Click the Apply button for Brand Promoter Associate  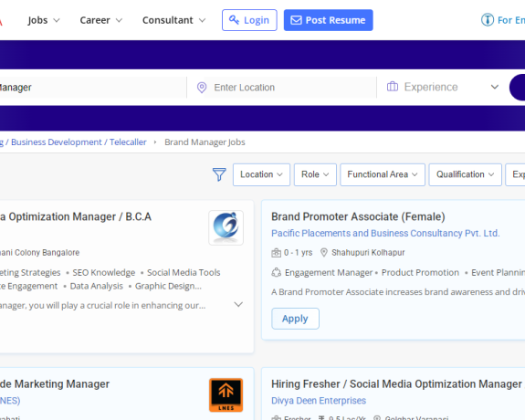coord(295,319)
